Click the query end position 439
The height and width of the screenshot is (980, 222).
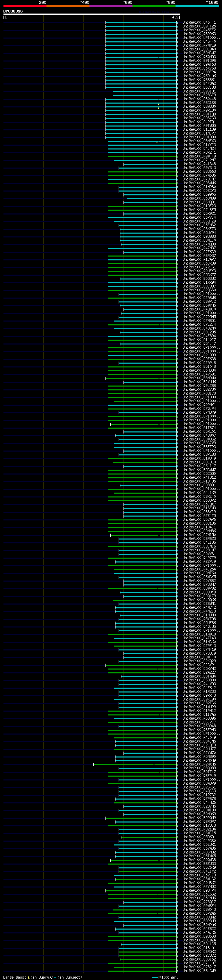175,17
